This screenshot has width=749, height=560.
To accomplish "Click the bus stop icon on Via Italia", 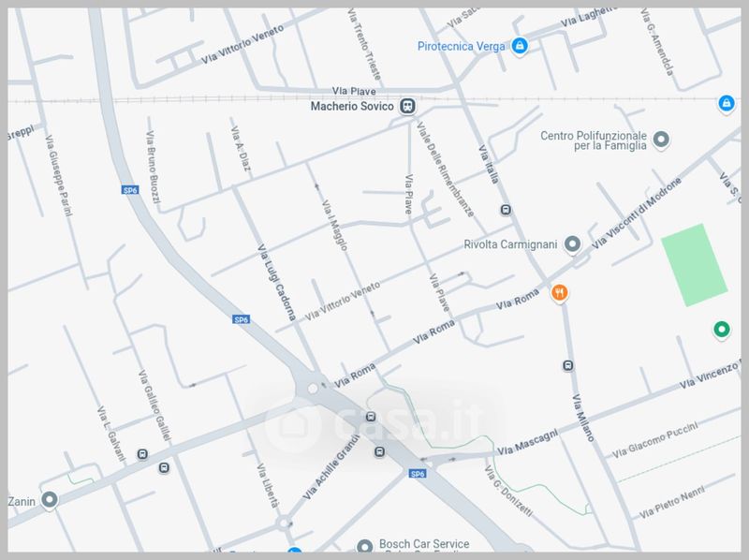I will (506, 210).
